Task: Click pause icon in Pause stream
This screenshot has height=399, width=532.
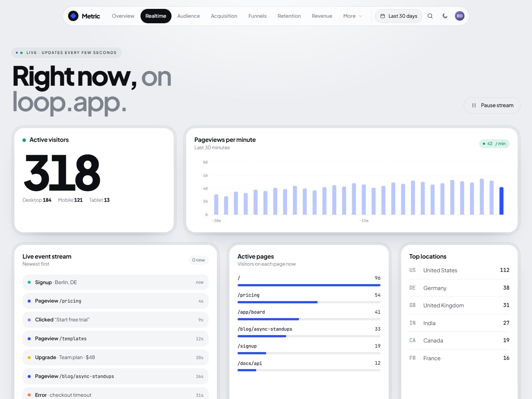Action: pos(474,105)
